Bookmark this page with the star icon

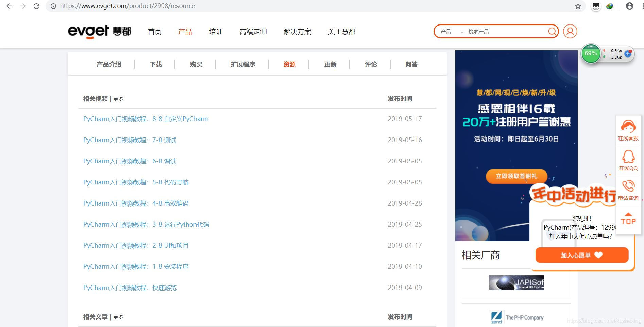coord(578,6)
